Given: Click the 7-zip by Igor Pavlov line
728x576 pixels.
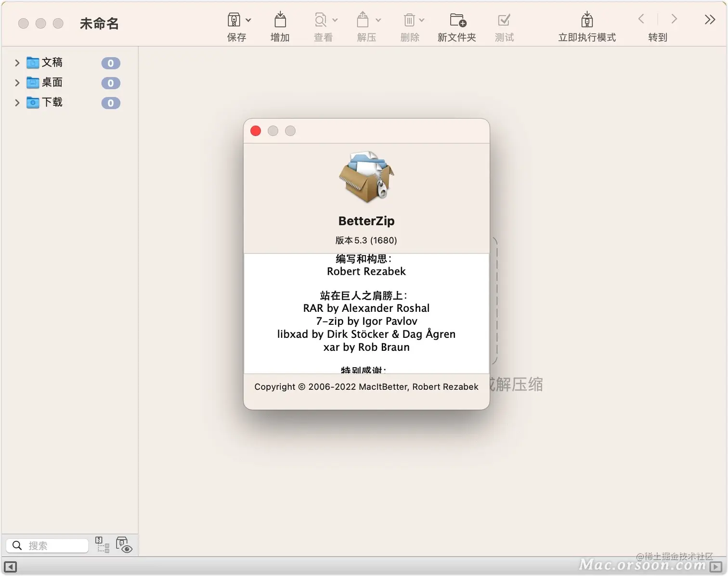Looking at the screenshot, I should 366,321.
